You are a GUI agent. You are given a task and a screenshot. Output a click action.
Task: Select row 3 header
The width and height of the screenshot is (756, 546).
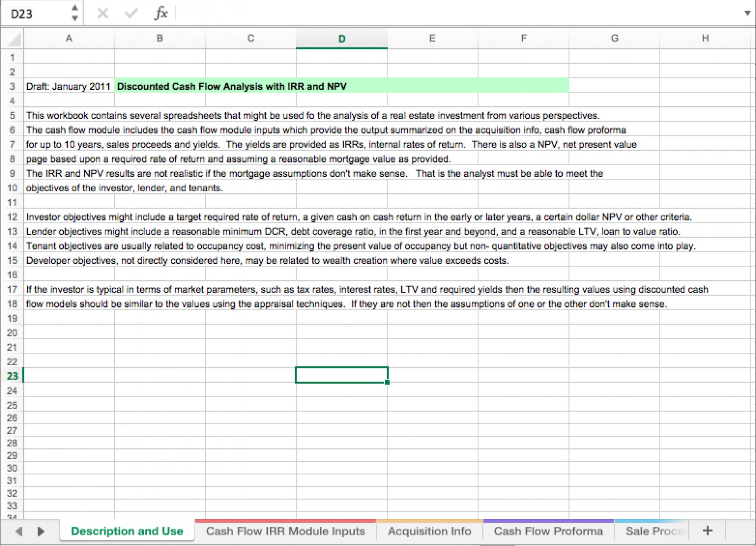[12, 86]
